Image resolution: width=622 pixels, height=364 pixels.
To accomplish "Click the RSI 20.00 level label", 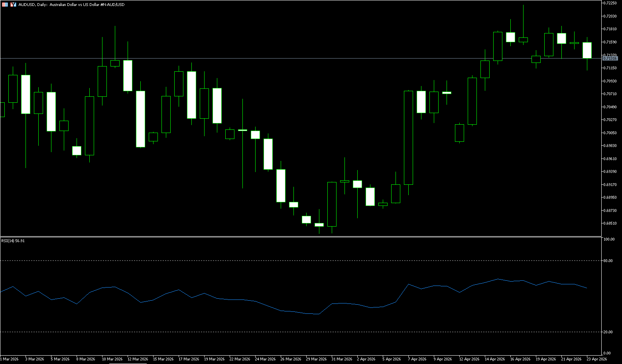I will pos(608,332).
